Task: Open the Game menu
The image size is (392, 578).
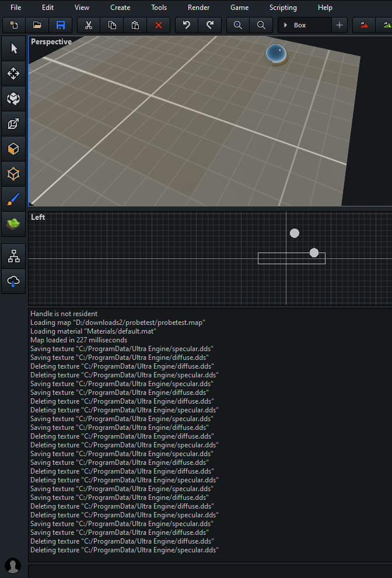Action: coord(240,8)
